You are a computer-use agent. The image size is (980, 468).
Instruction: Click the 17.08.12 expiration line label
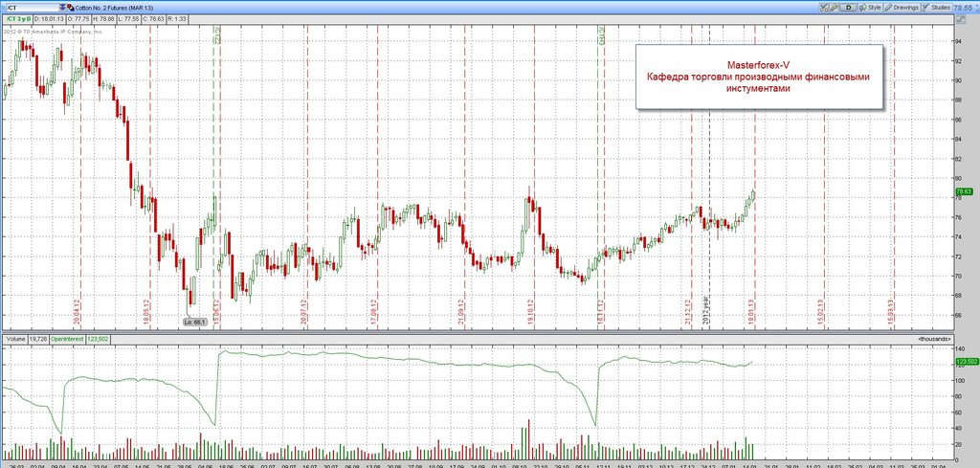[374, 312]
